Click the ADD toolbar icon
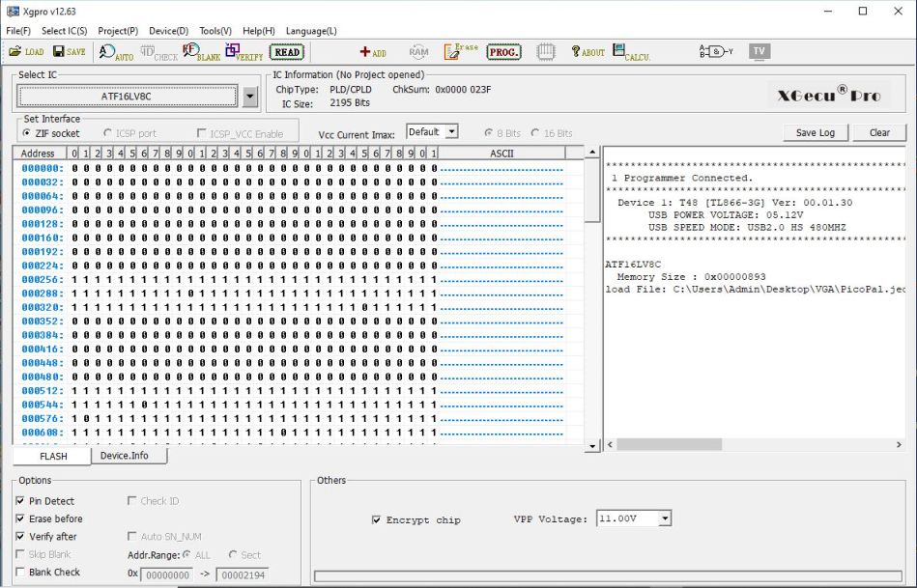 373,52
